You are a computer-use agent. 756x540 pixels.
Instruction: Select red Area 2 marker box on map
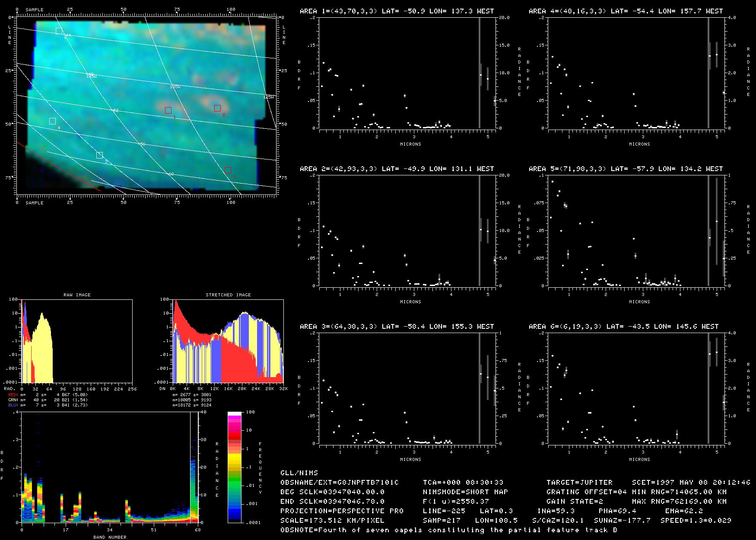point(217,108)
